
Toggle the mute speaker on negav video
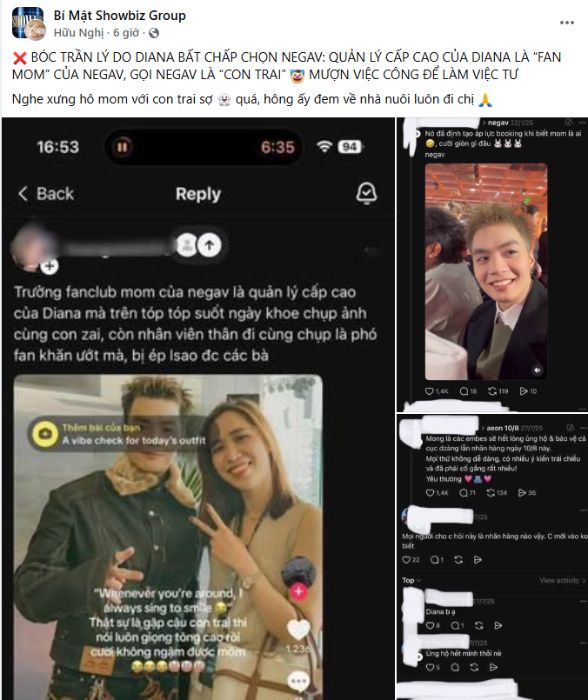pos(537,370)
